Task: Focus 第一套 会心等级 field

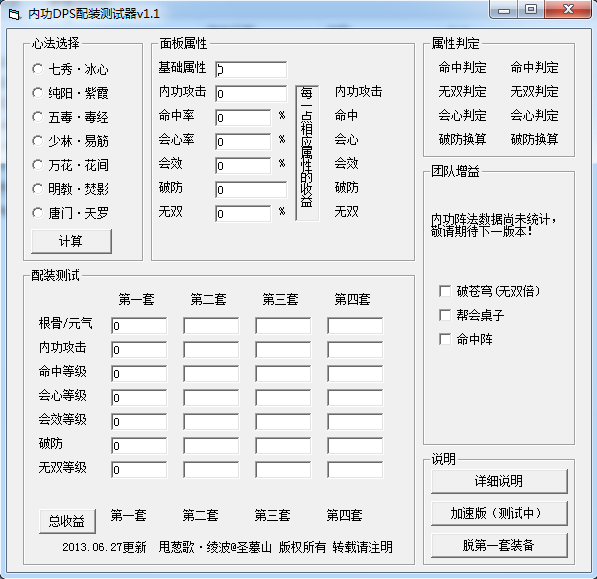Action: pos(139,398)
